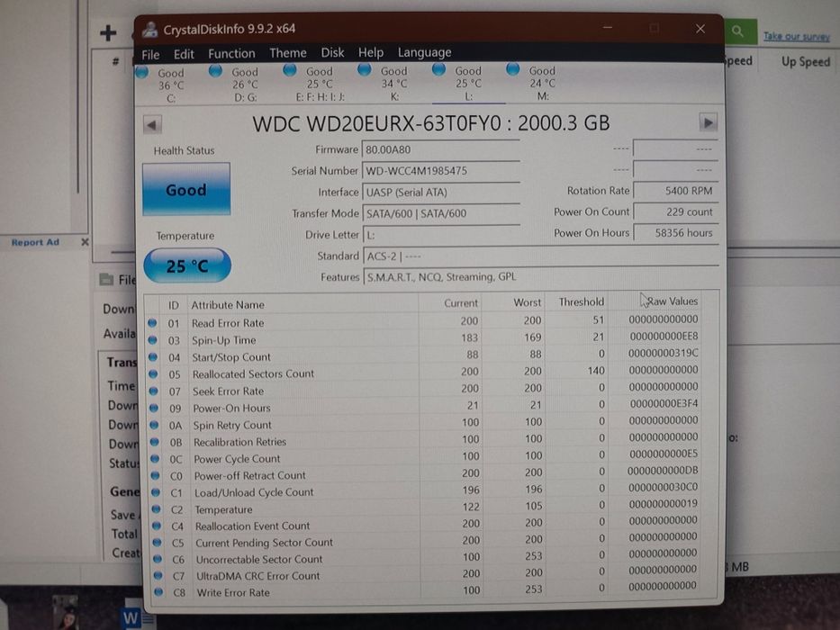Select the UltraDMA CRC Error Count row text
This screenshot has height=630, width=840.
coord(258,576)
